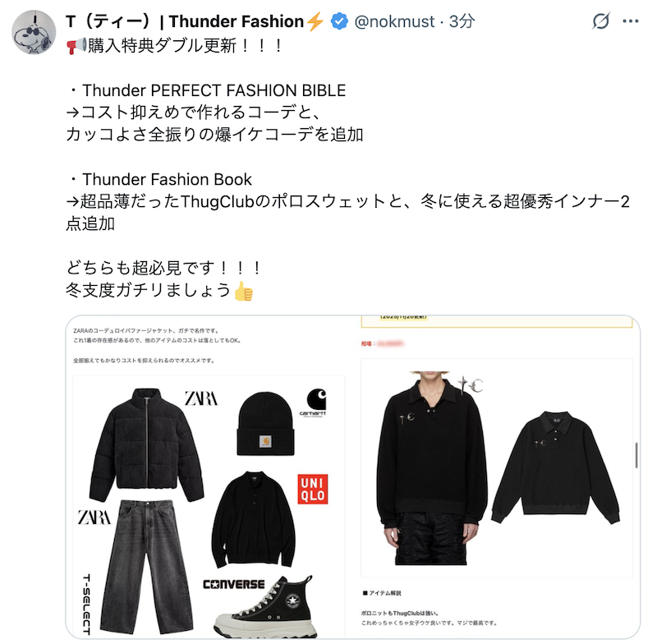The height and width of the screenshot is (644, 657).
Task: Open the right ThugClub polo image
Action: (497, 477)
